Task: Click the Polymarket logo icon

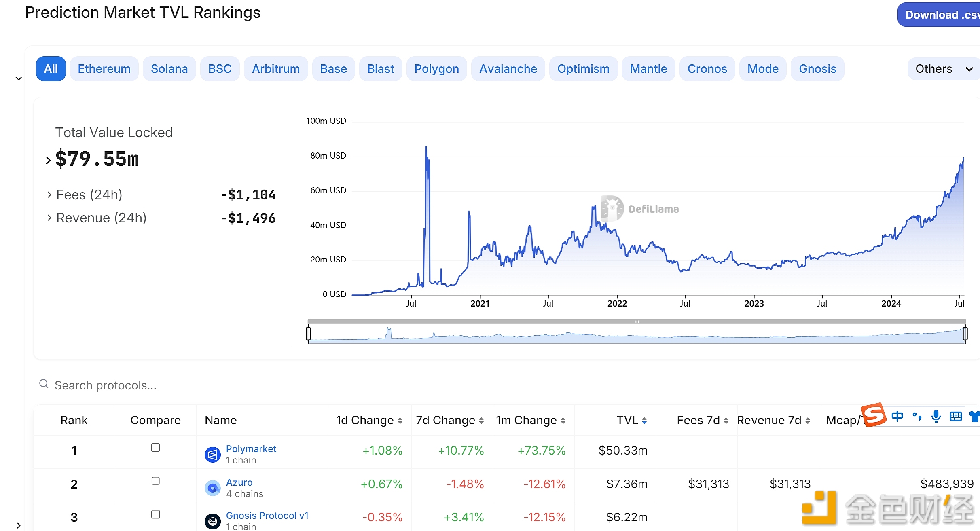Action: (x=213, y=455)
